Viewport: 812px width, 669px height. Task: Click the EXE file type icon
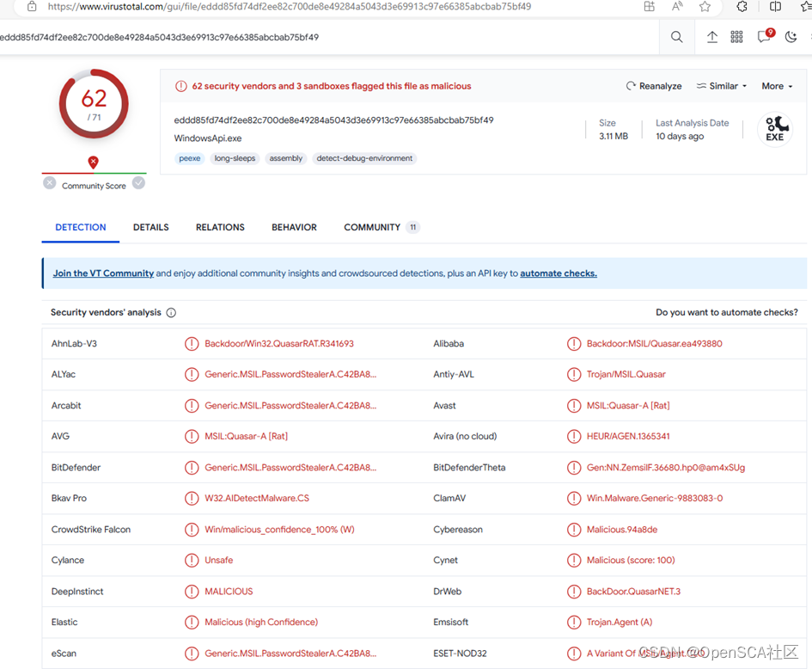coord(775,129)
